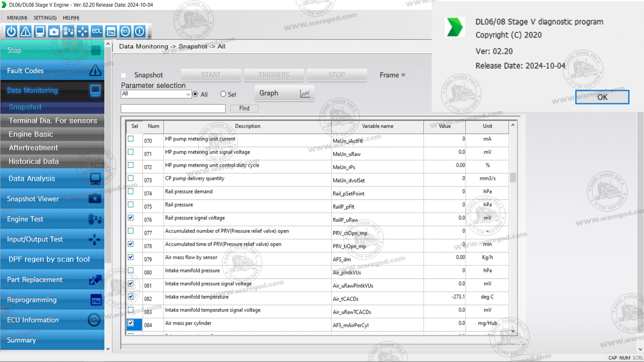Check row 077 Accumulated number of PRV open
This screenshot has width=644, height=362.
coord(131,231)
